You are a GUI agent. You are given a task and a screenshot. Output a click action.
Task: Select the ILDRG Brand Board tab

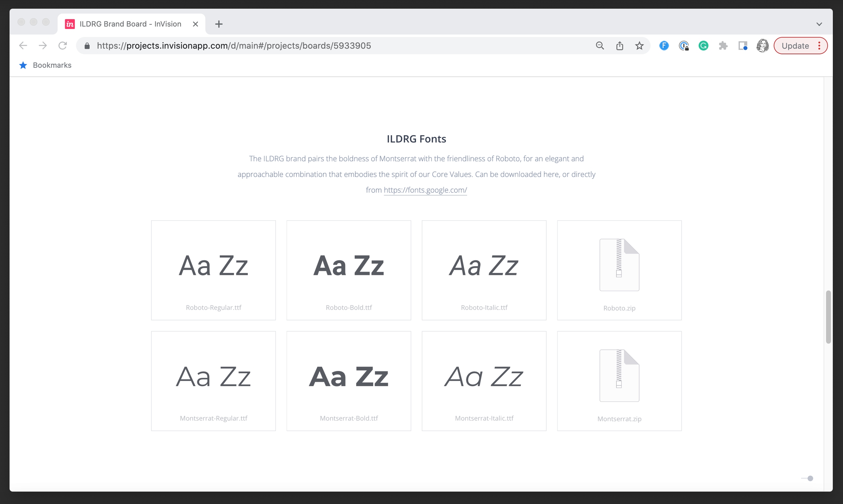(x=130, y=24)
